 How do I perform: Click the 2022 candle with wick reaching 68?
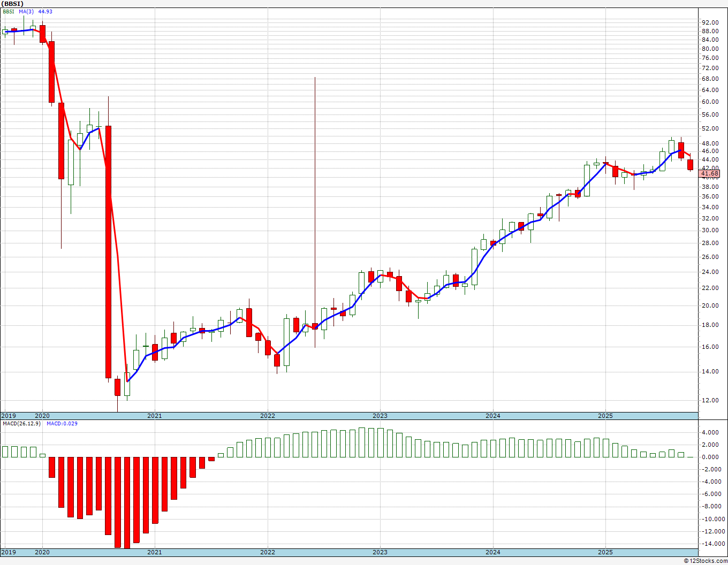click(315, 326)
